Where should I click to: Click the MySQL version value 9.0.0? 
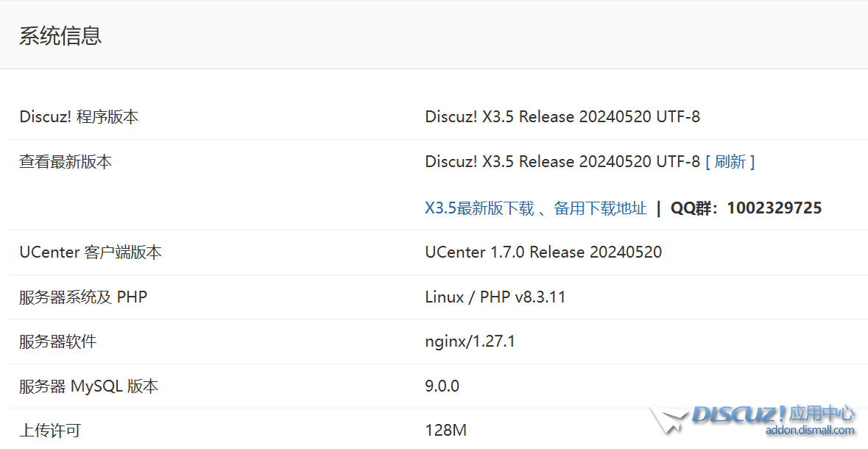442,386
